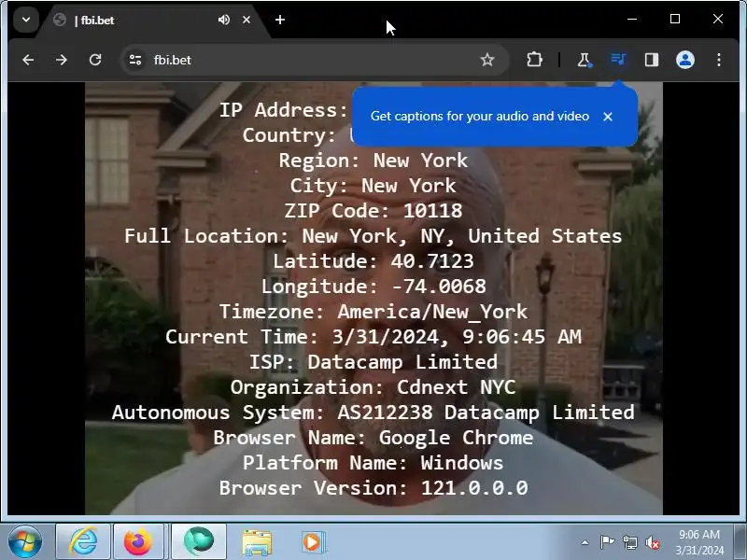Click the fbi.bet address bar
Screen dimensions: 747x560
(315, 60)
